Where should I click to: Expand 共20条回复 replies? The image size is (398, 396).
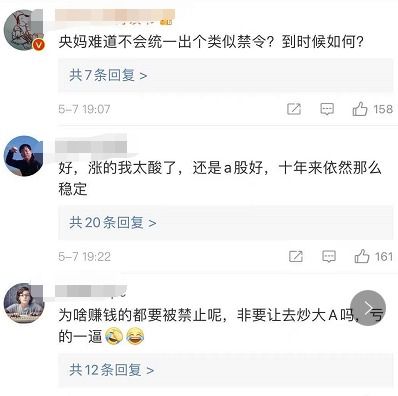point(113,223)
